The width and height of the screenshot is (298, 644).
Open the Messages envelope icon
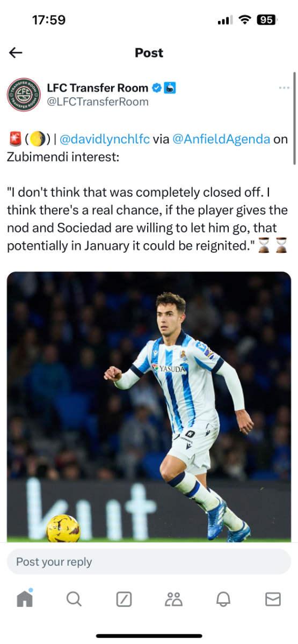pyautogui.click(x=273, y=599)
